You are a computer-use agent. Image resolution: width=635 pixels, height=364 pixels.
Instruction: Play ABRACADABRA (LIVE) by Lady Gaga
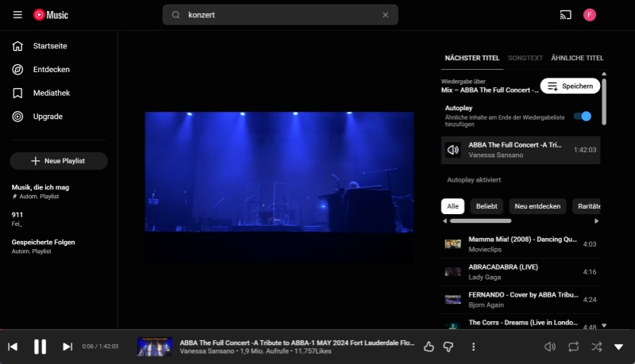tap(521, 272)
